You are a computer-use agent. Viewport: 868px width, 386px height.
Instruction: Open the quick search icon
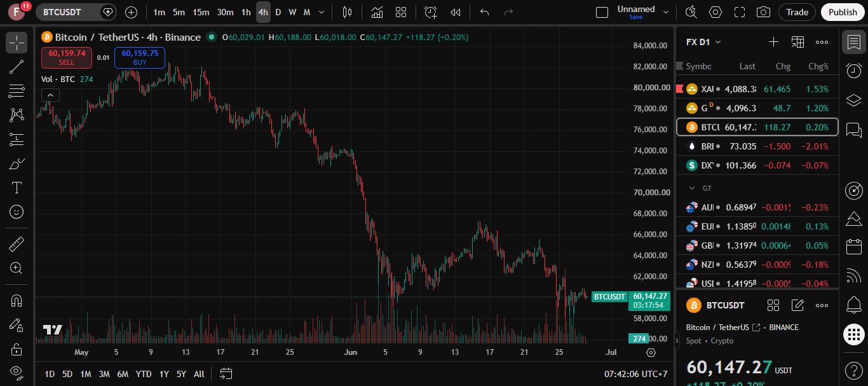(691, 12)
